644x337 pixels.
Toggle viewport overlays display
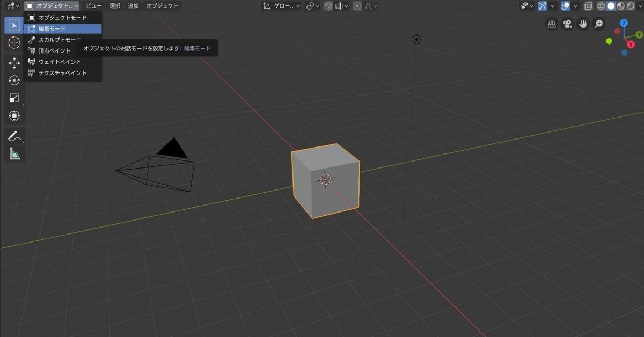pyautogui.click(x=566, y=6)
